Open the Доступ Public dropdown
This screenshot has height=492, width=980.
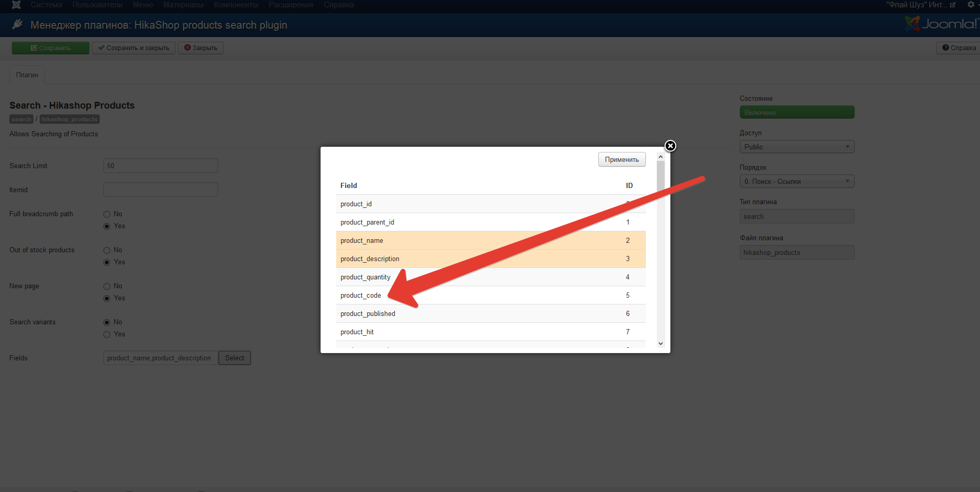point(797,147)
